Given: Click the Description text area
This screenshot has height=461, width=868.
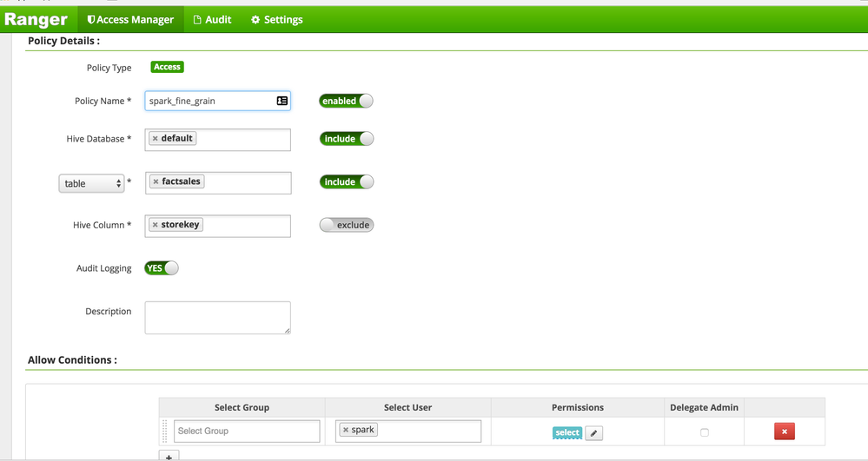Looking at the screenshot, I should point(217,318).
